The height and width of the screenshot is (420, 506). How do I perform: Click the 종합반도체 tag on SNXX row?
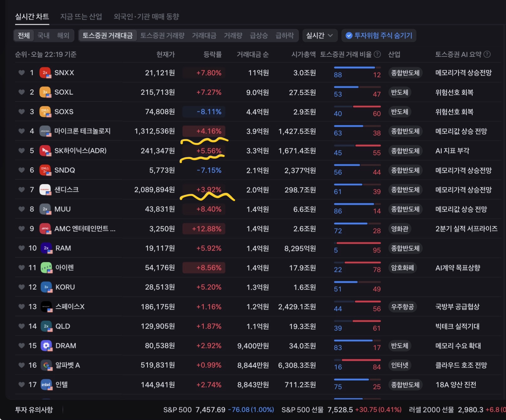pyautogui.click(x=405, y=73)
